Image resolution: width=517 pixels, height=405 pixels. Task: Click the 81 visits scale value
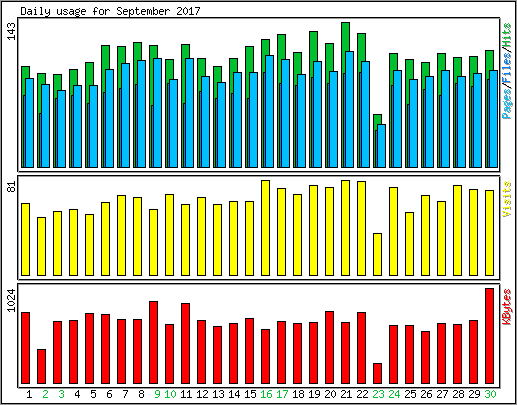[12, 186]
